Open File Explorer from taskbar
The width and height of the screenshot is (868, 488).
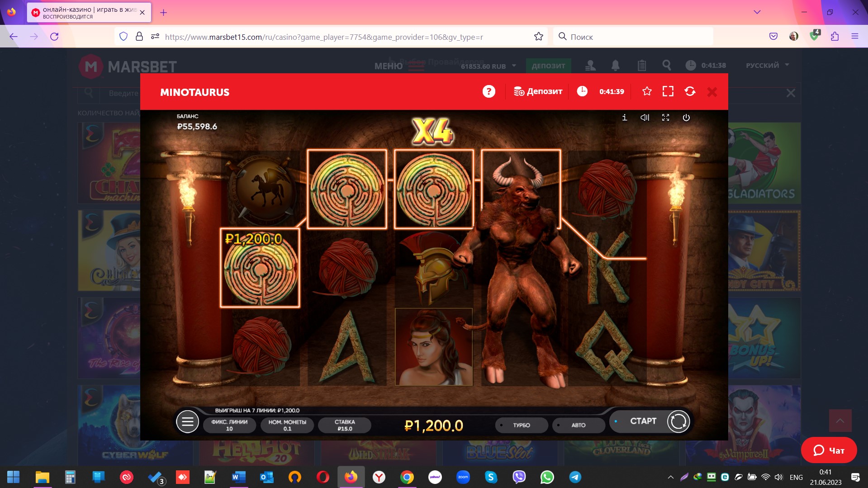click(42, 477)
